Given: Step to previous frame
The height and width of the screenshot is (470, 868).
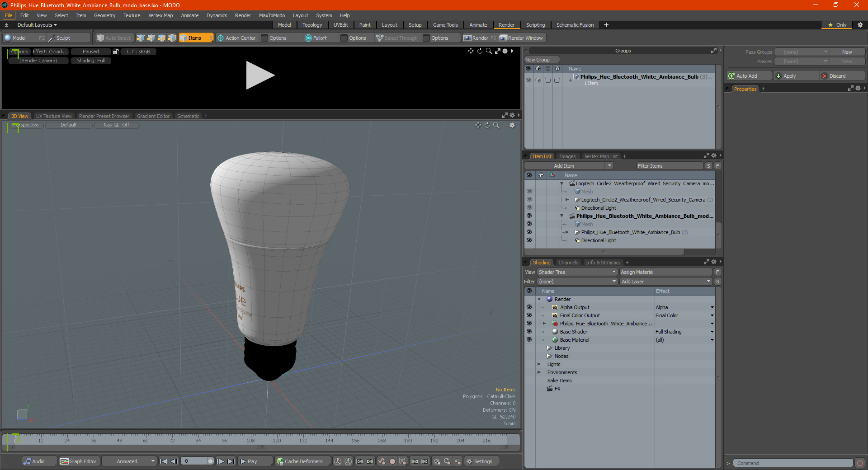Looking at the screenshot, I should [174, 461].
